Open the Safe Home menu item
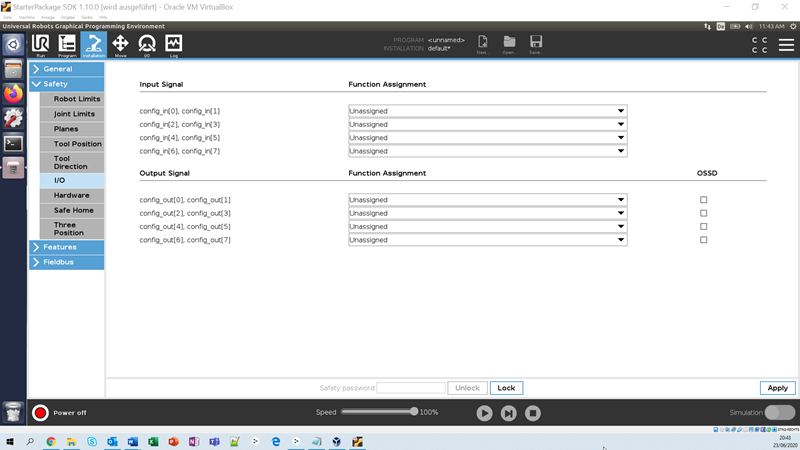This screenshot has height=450, width=800. point(73,210)
